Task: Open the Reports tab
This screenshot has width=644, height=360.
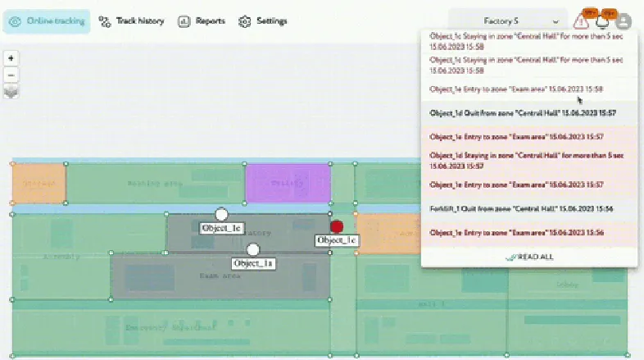Action: [x=202, y=21]
